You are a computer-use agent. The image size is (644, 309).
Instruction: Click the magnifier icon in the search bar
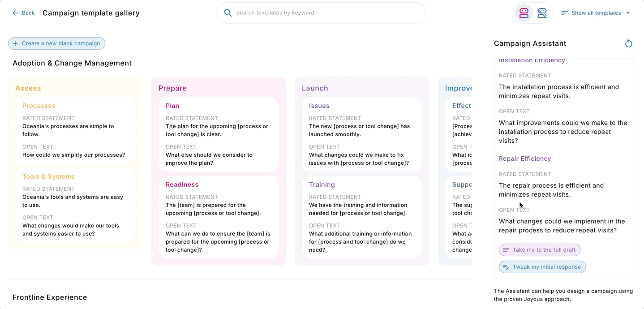(x=228, y=13)
